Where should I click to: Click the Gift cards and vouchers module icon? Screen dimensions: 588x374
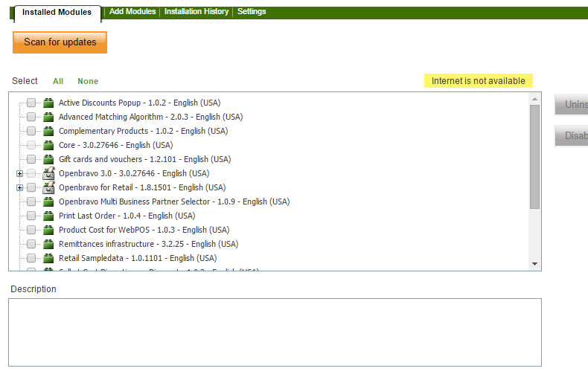point(48,159)
